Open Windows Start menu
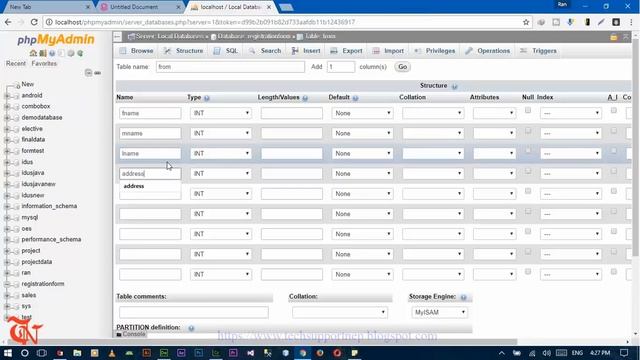 point(8,353)
